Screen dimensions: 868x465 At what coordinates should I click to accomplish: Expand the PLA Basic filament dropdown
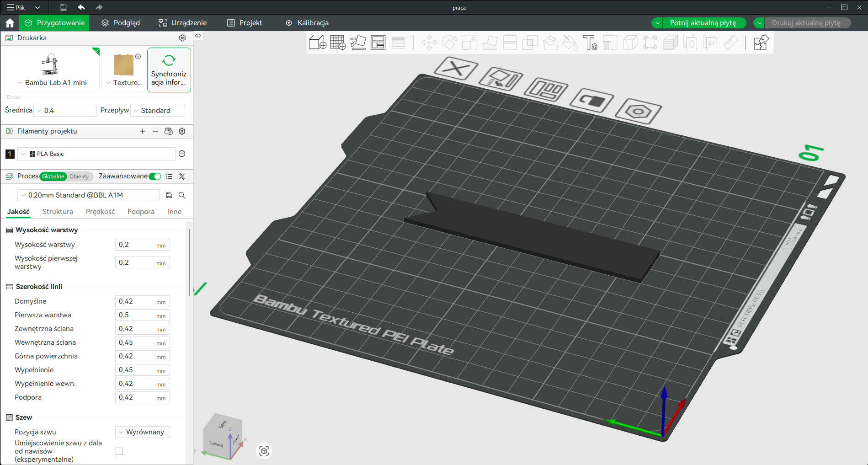pyautogui.click(x=96, y=154)
